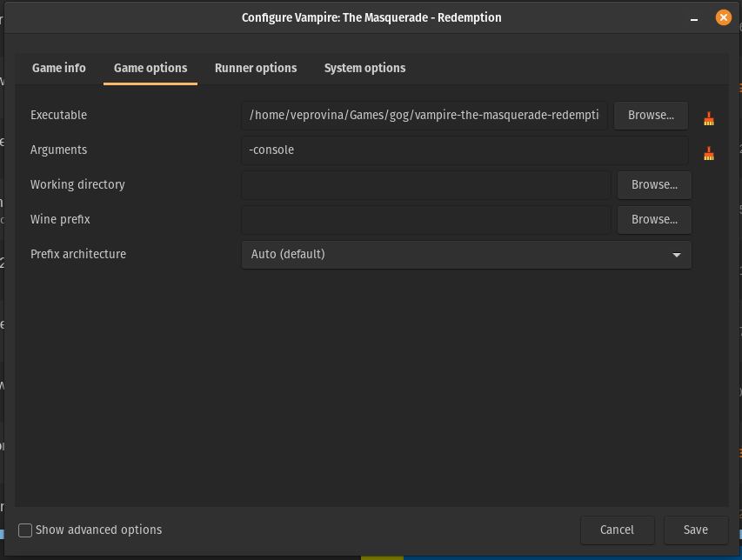Focus the Arguments field containing -console
The height and width of the screenshot is (560, 742).
pos(465,150)
